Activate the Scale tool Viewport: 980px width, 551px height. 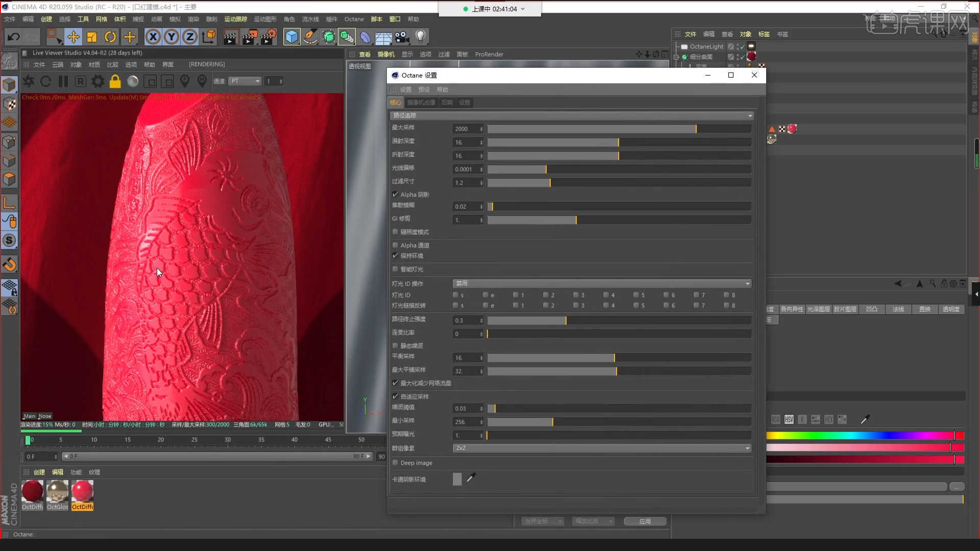[92, 37]
